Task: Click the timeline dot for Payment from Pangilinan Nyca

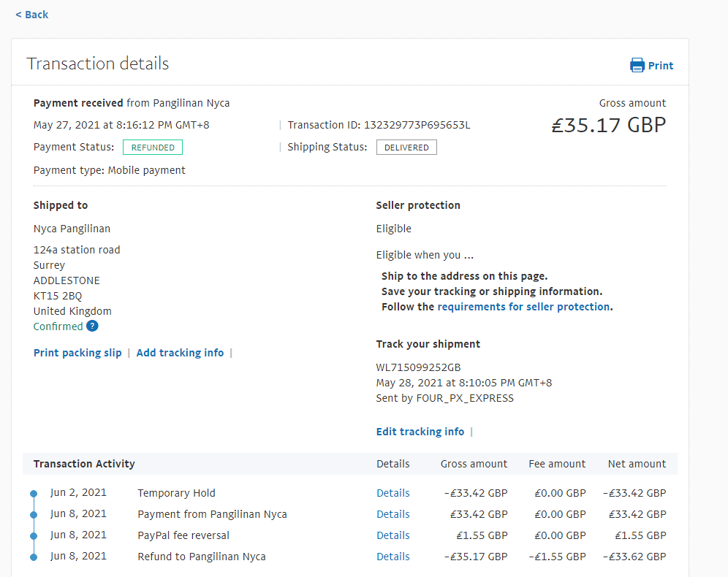Action: pyautogui.click(x=34, y=515)
